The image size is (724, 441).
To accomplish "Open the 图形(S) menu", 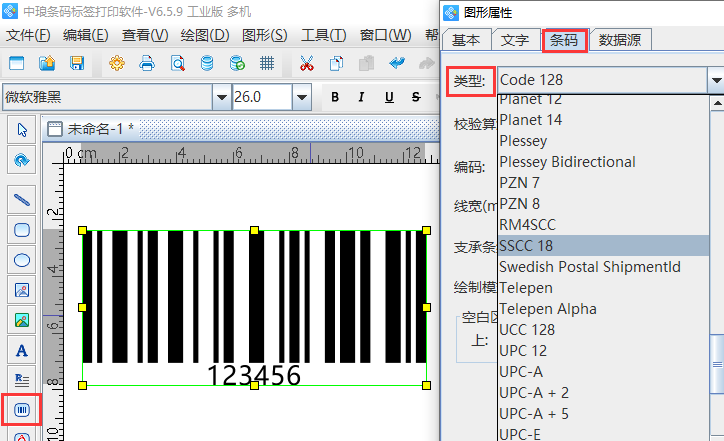I will click(265, 35).
